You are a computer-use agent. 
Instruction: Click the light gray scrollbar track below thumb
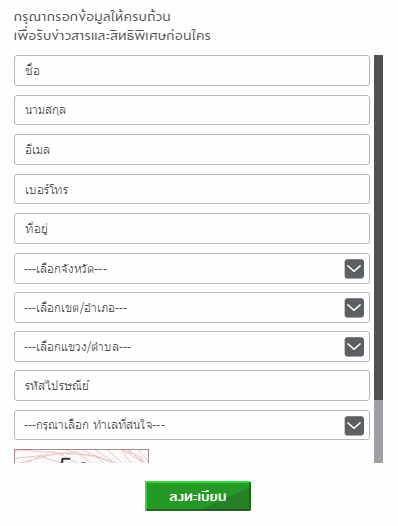pos(379,431)
